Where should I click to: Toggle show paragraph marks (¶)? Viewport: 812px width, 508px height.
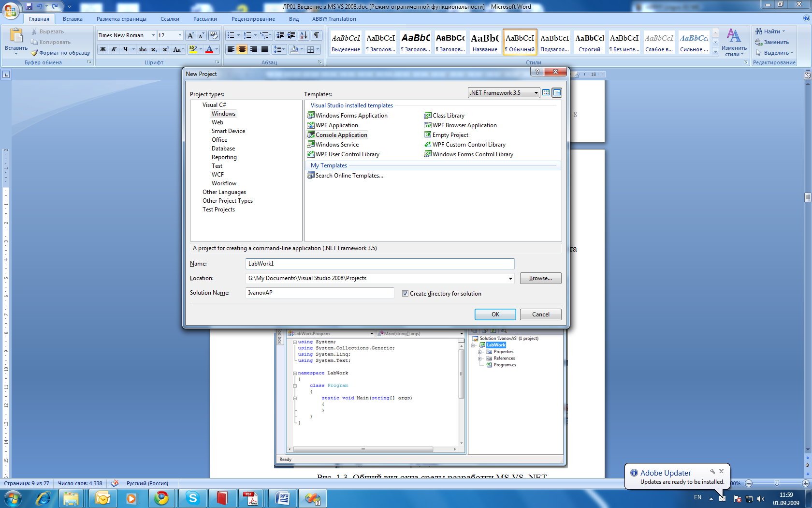pos(317,35)
